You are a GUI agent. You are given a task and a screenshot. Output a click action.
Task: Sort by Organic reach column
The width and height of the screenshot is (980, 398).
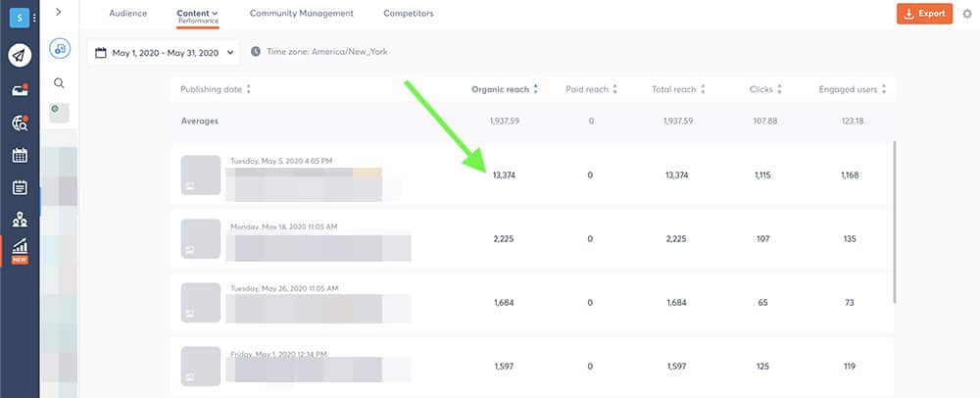tap(504, 89)
